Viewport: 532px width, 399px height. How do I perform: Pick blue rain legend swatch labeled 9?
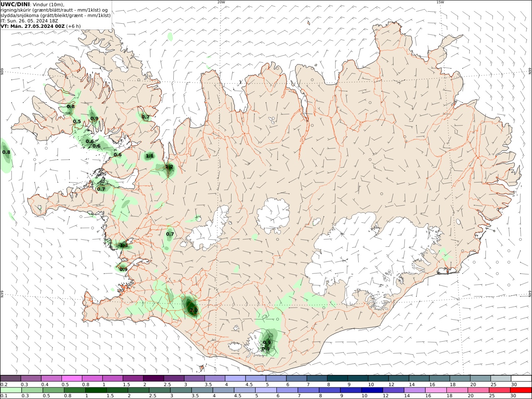(351, 390)
